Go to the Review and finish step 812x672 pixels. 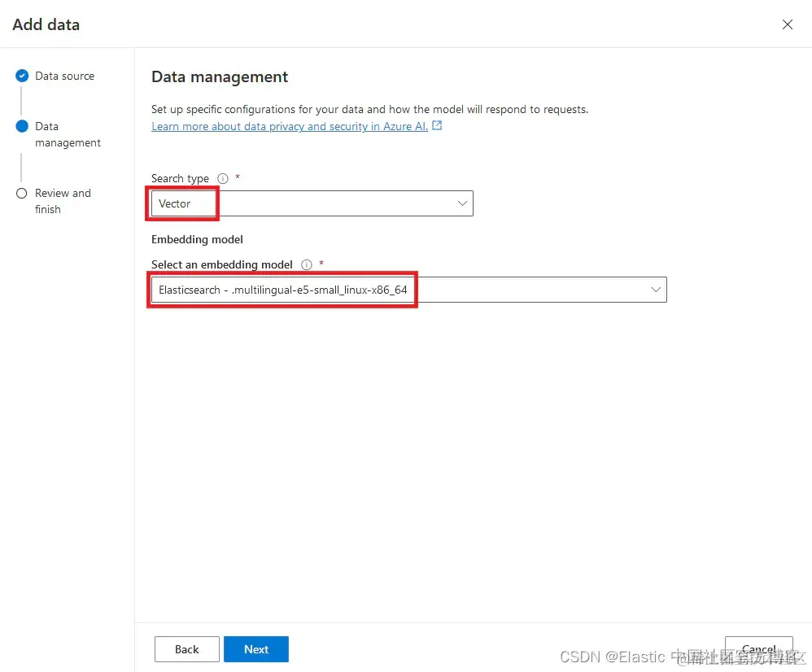coord(63,201)
